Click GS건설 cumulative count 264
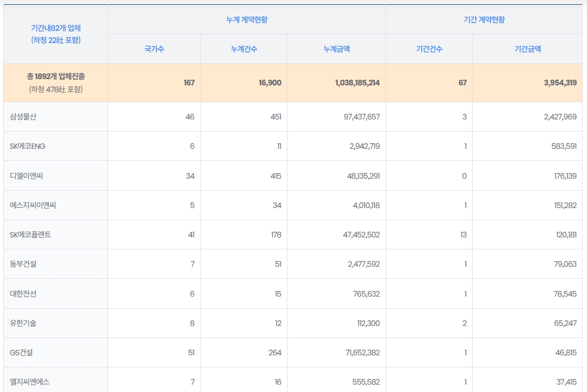Image resolution: width=587 pixels, height=392 pixels. (275, 352)
